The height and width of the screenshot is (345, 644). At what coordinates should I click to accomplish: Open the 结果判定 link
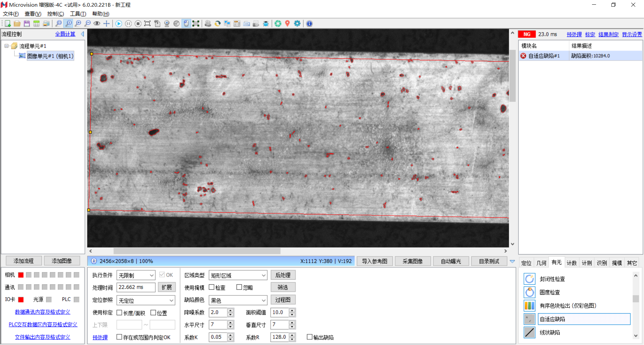point(608,34)
